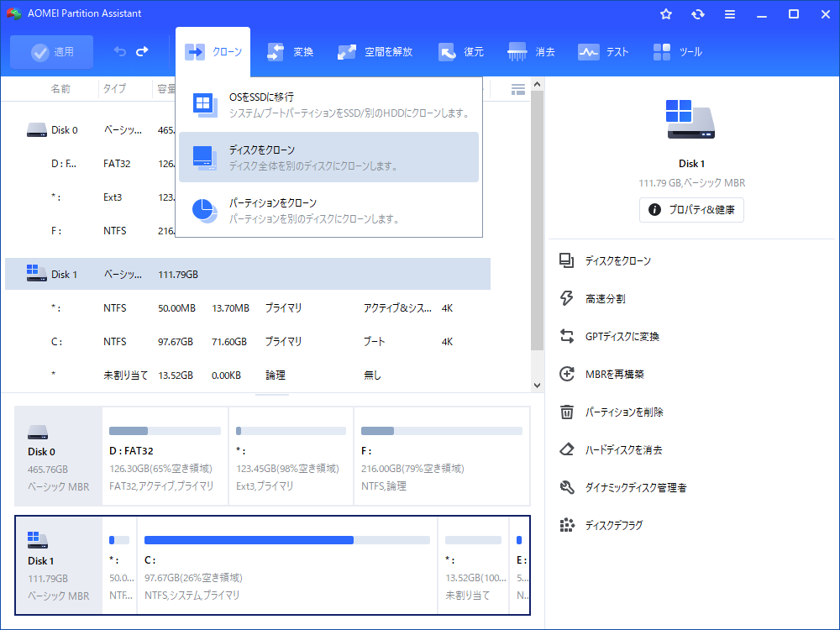Click the 消去 shredder icon
This screenshot has height=630, width=840.
click(517, 52)
